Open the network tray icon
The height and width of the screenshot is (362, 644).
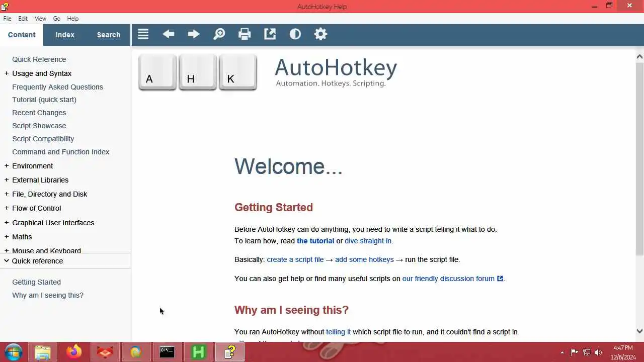(x=586, y=352)
